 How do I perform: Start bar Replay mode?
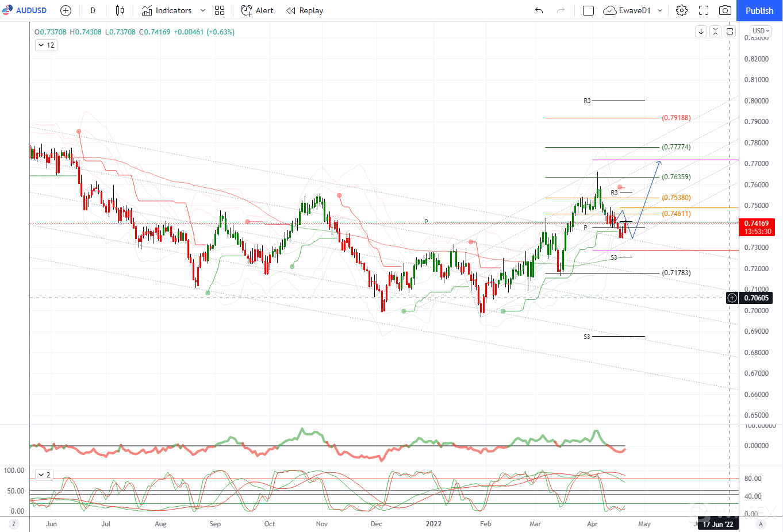coord(305,10)
